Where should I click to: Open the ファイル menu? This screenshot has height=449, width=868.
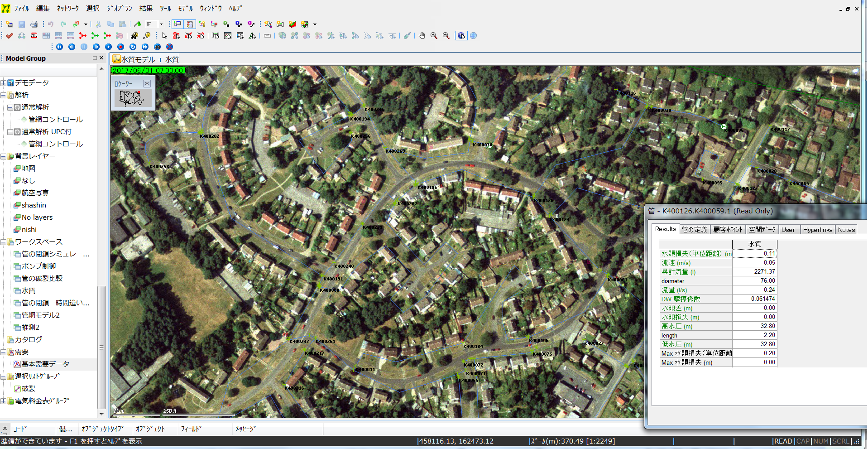click(21, 8)
